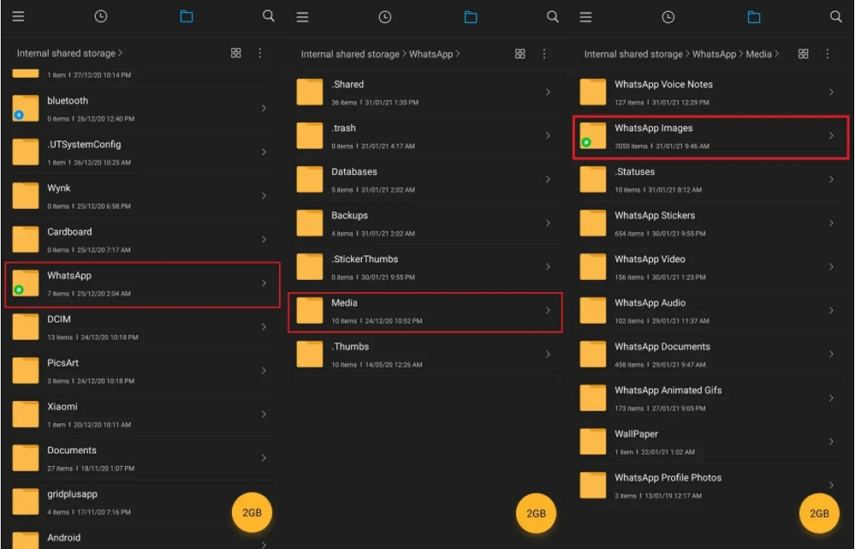Image resolution: width=855 pixels, height=549 pixels.
Task: Open the bluetooth folder icon
Action: tap(25, 108)
